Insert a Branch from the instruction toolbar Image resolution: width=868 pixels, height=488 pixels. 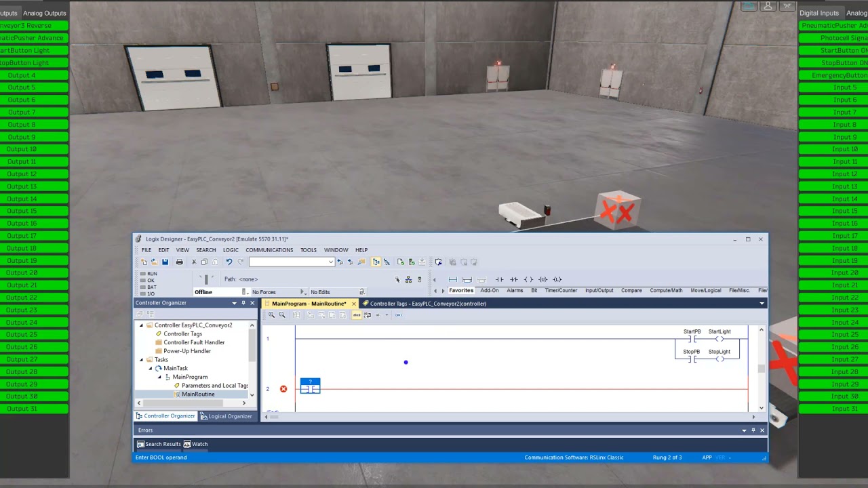point(467,279)
